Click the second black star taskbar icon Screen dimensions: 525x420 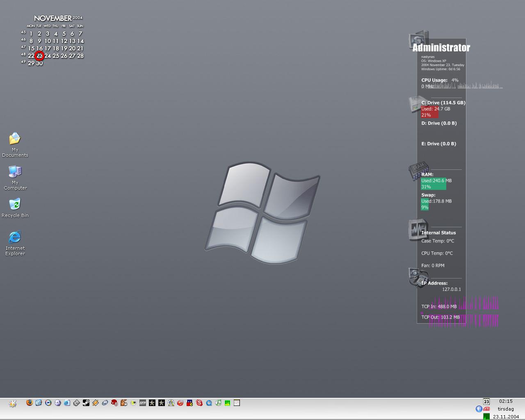click(162, 403)
